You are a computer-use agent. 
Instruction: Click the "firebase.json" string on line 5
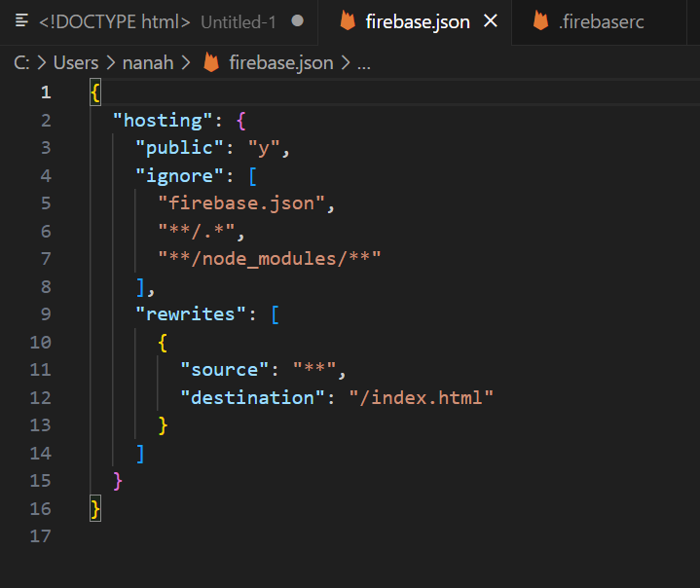coord(241,203)
